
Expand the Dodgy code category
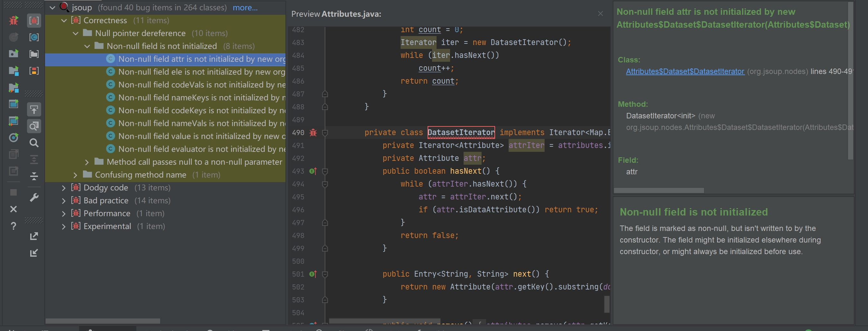(64, 188)
